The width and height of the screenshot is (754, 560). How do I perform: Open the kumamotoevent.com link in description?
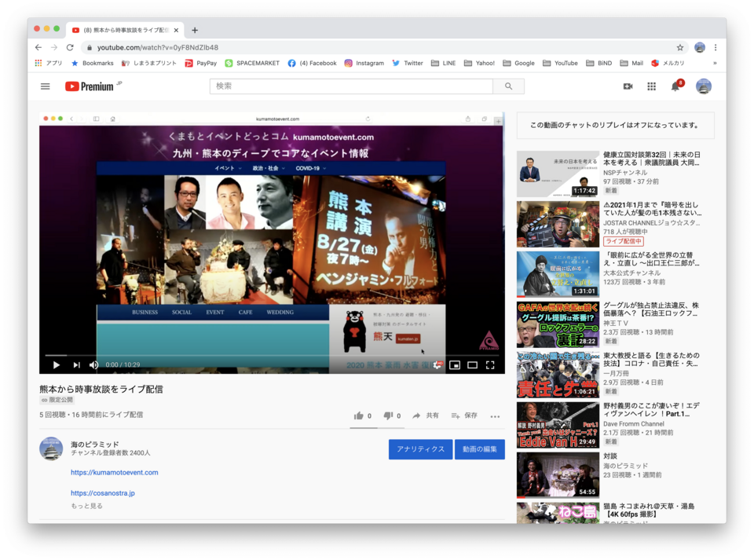click(x=115, y=472)
